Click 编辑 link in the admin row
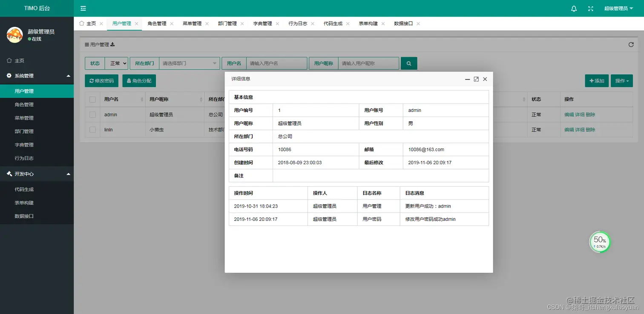The image size is (644, 314). coord(569,115)
